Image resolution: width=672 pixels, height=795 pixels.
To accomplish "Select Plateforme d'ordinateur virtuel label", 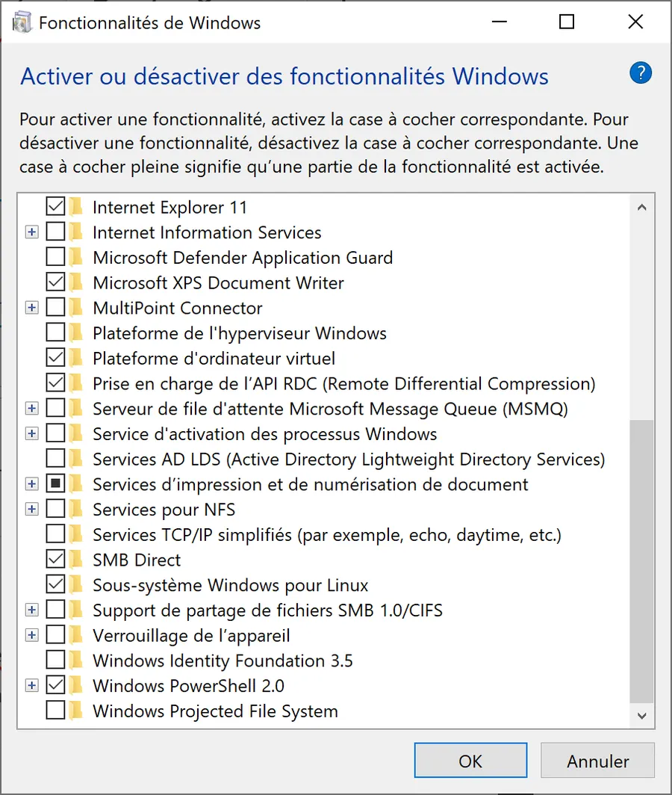I will 214,359.
